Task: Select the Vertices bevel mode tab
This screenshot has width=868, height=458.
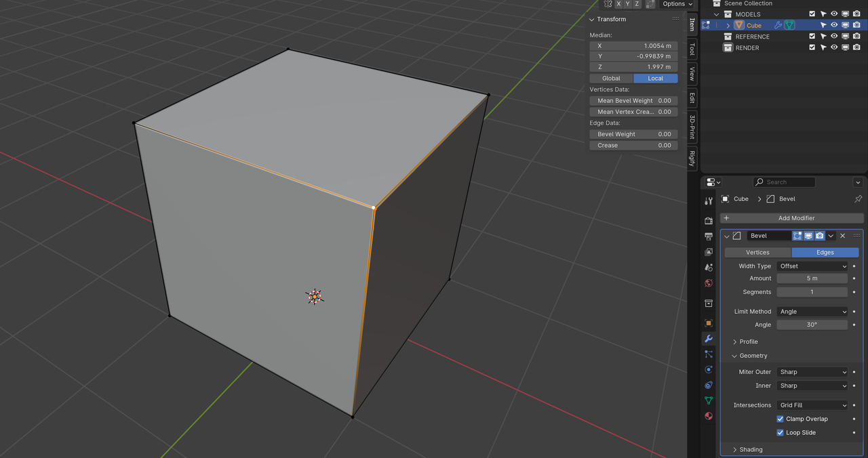Action: pyautogui.click(x=757, y=252)
